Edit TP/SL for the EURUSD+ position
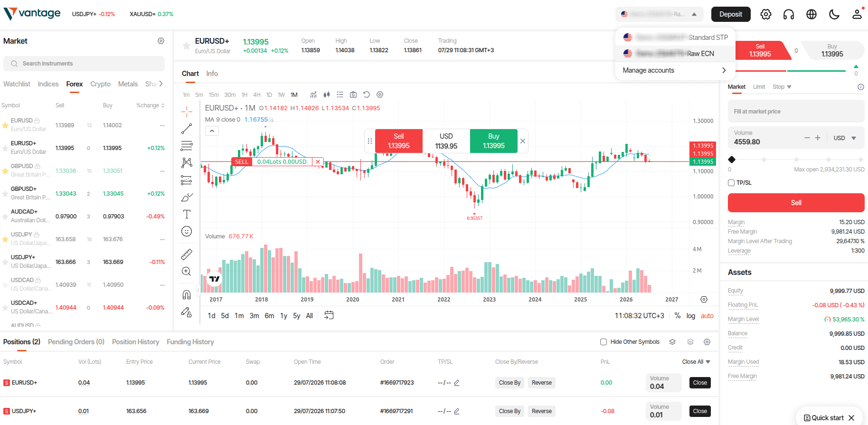The height and width of the screenshot is (425, 868). tap(457, 383)
